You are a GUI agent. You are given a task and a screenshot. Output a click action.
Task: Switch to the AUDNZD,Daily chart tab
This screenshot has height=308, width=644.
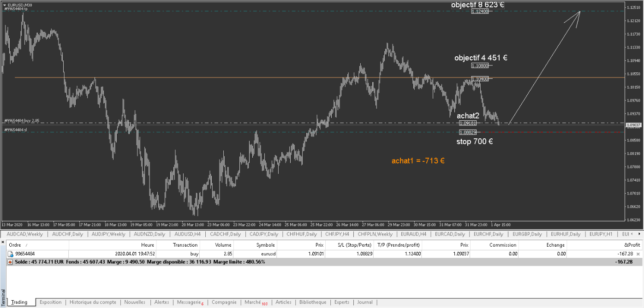(x=149, y=234)
